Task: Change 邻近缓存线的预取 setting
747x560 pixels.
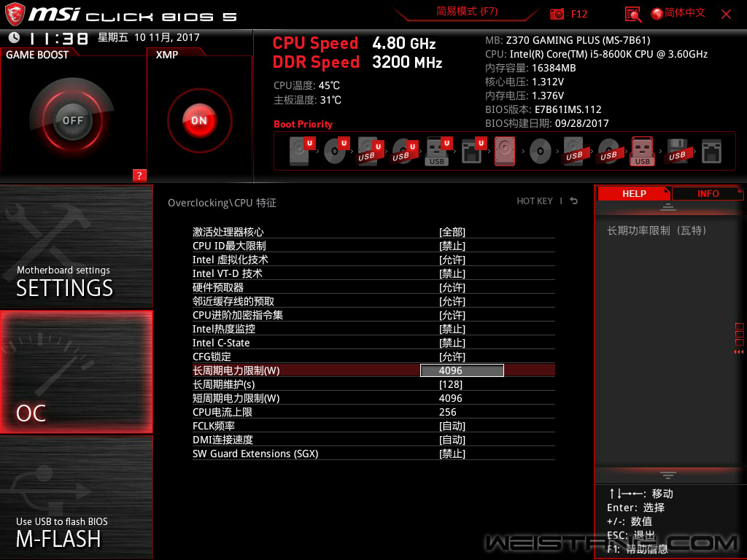Action: click(x=373, y=301)
